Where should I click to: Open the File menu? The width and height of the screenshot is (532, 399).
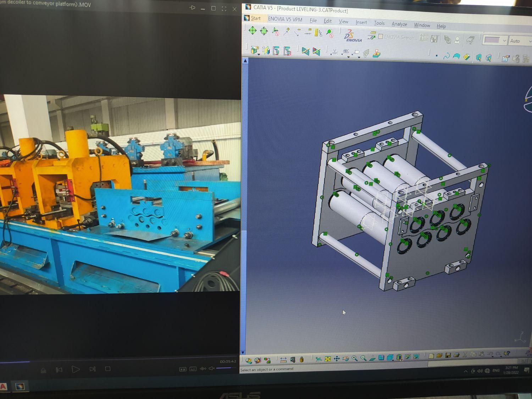[x=313, y=21]
